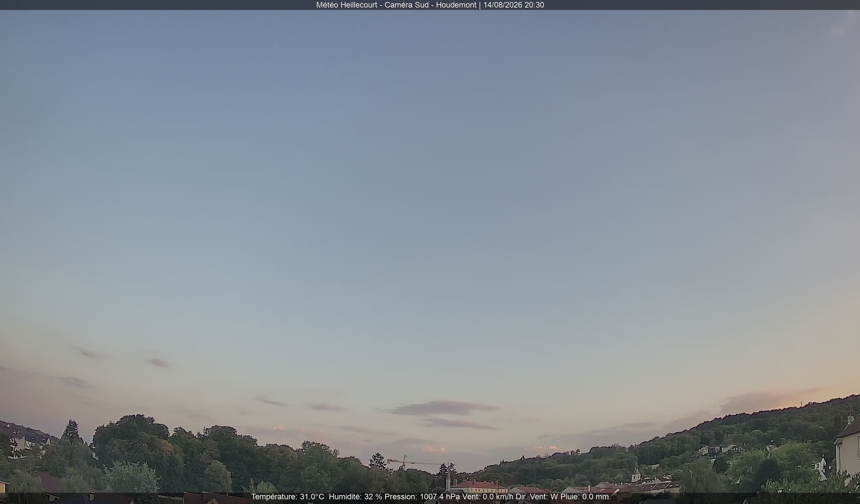Click the "Houdemont" location name
The image size is (860, 504).
click(x=456, y=5)
